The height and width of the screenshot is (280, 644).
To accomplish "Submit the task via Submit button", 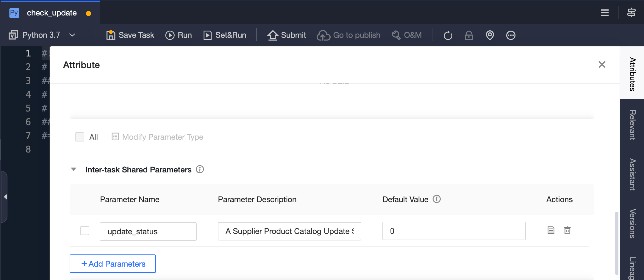I will 287,35.
